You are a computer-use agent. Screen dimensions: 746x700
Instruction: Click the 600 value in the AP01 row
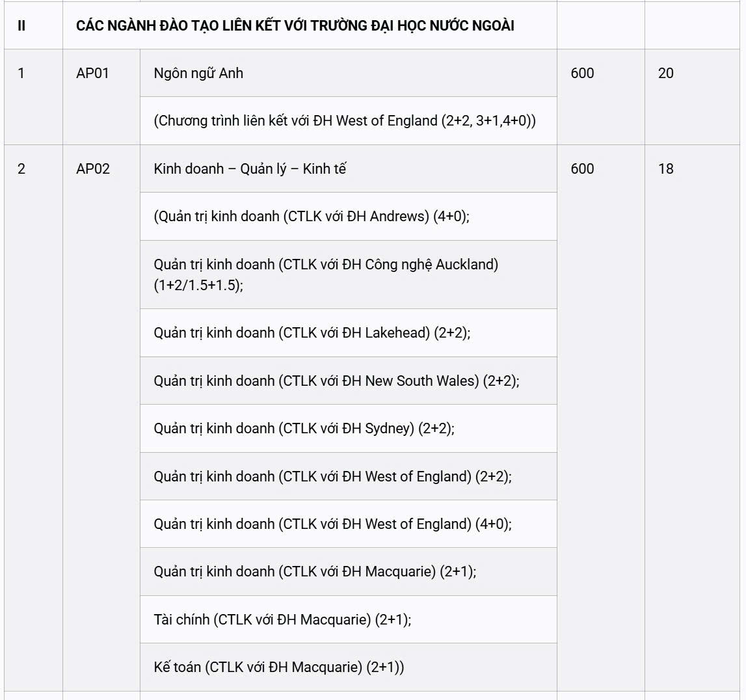(x=582, y=73)
